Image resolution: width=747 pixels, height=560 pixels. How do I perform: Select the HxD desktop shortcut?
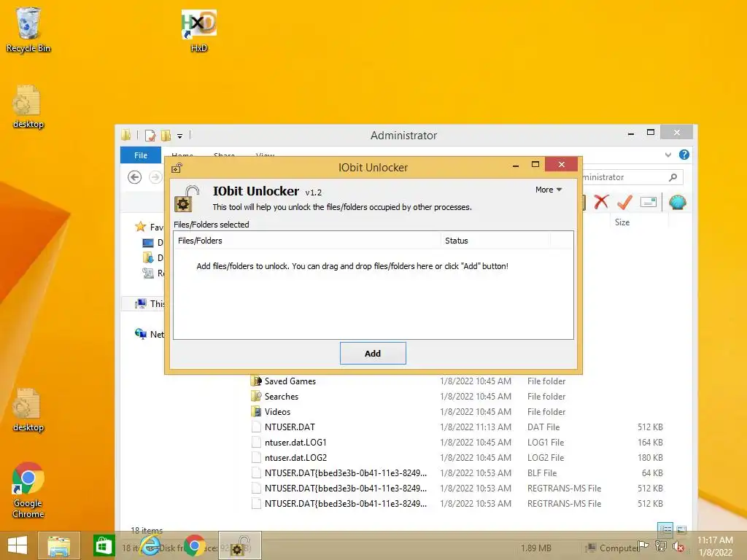[199, 31]
